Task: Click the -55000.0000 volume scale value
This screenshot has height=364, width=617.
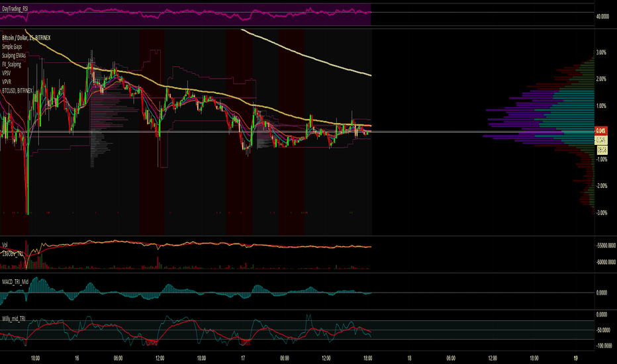Action: 606,246
